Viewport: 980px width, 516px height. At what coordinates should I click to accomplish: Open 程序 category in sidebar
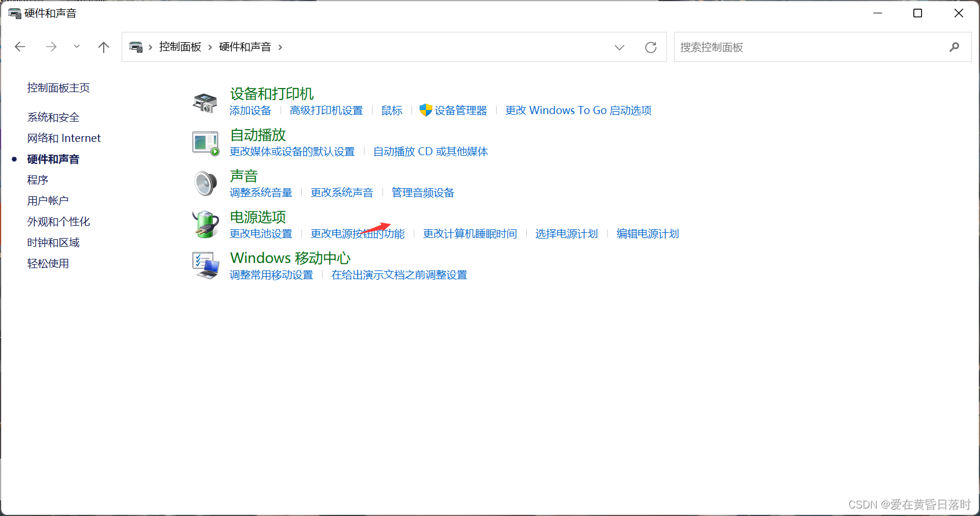[38, 180]
